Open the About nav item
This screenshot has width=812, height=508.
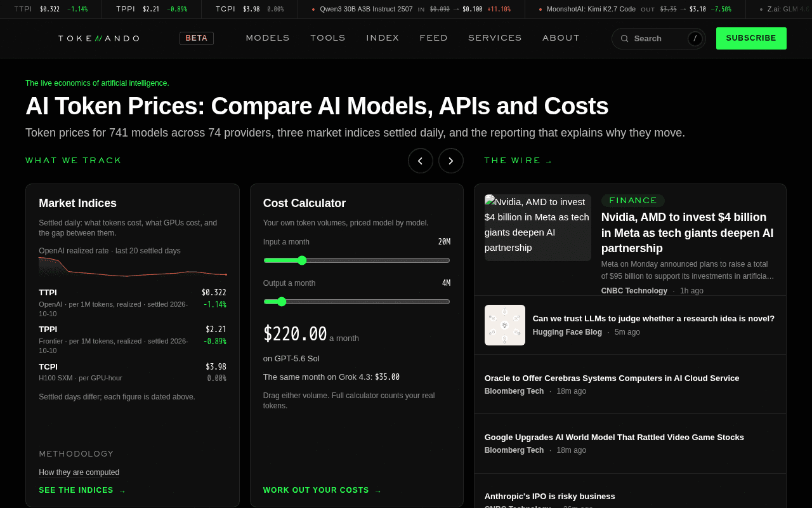561,38
